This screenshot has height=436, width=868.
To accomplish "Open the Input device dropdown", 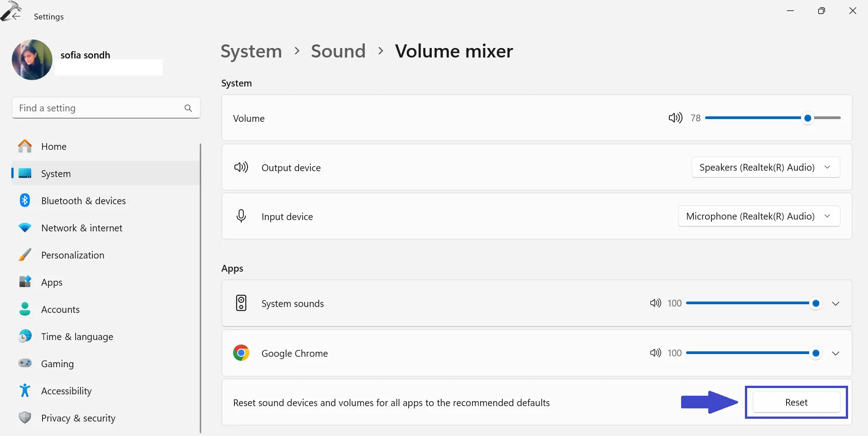I will [x=759, y=216].
